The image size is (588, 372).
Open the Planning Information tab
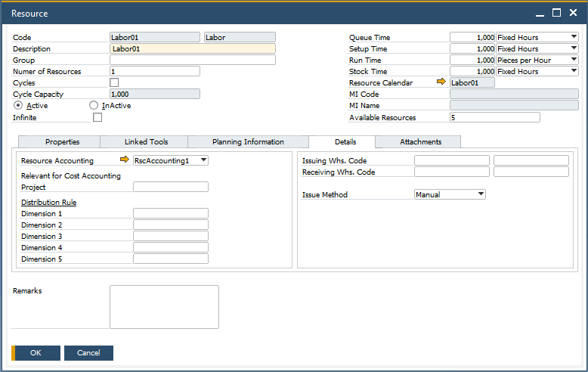[248, 141]
